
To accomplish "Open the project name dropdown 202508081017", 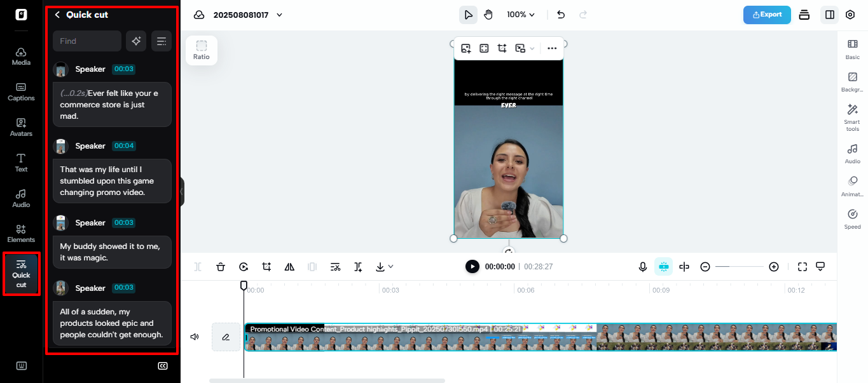I will pos(279,15).
